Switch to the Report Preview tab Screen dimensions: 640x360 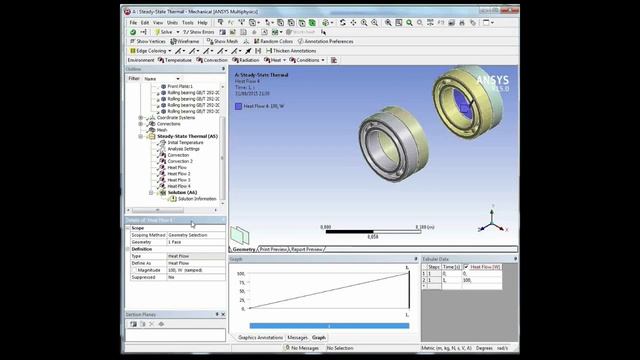click(x=307, y=249)
